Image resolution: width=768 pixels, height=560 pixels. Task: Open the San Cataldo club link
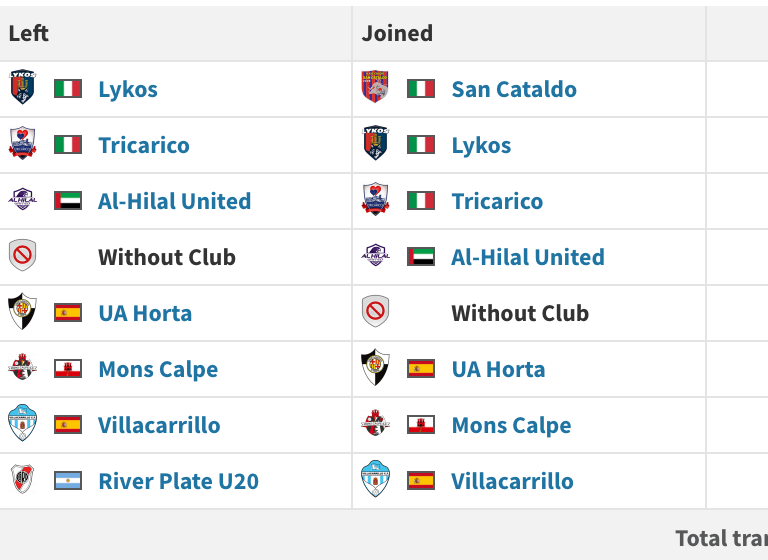coord(514,89)
